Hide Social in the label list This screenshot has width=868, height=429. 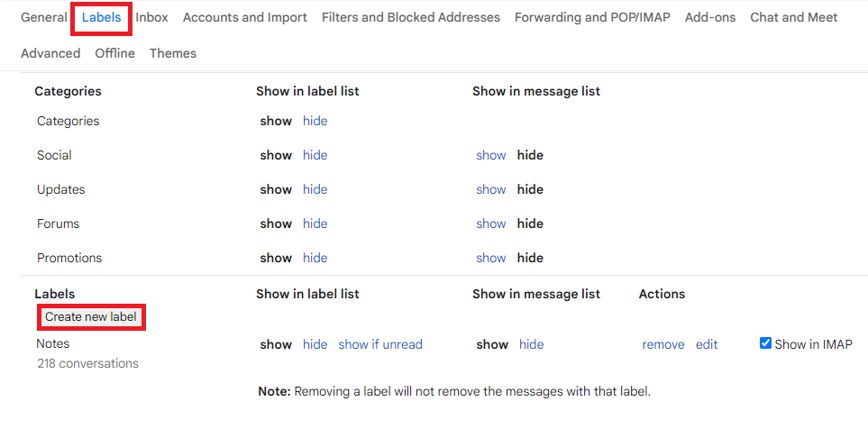315,155
